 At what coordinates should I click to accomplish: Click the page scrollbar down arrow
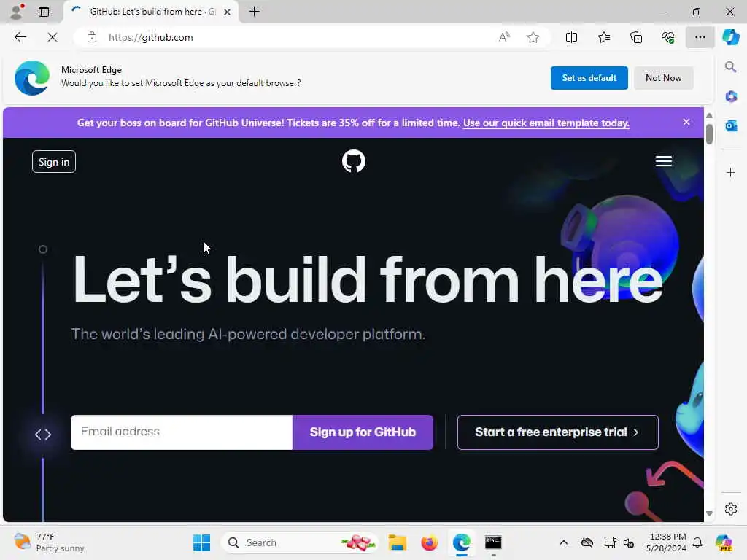[x=709, y=513]
